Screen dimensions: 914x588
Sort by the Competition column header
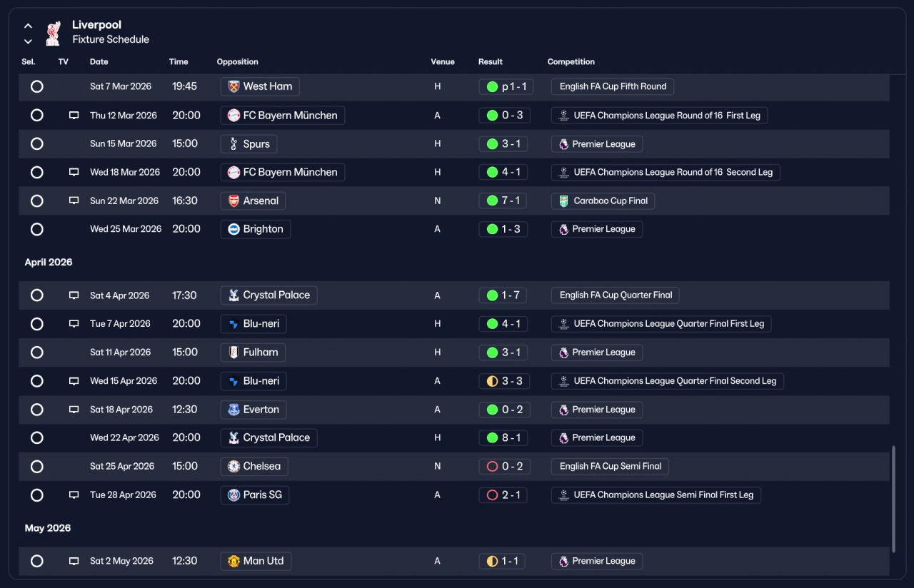tap(571, 62)
